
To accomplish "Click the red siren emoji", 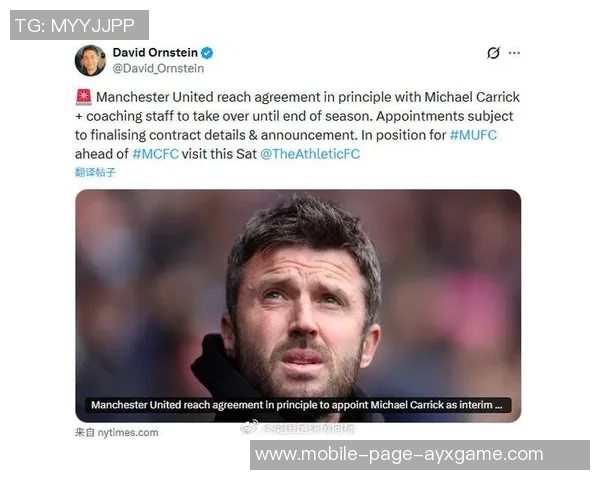I will 83,97.
